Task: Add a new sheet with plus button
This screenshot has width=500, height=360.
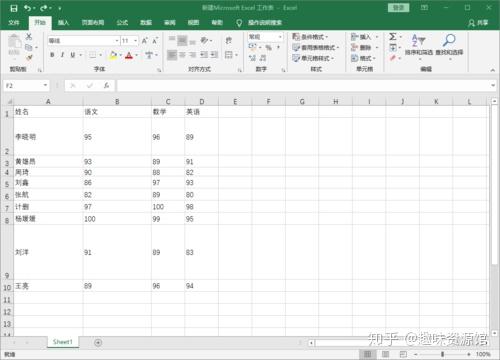Action: [98, 342]
